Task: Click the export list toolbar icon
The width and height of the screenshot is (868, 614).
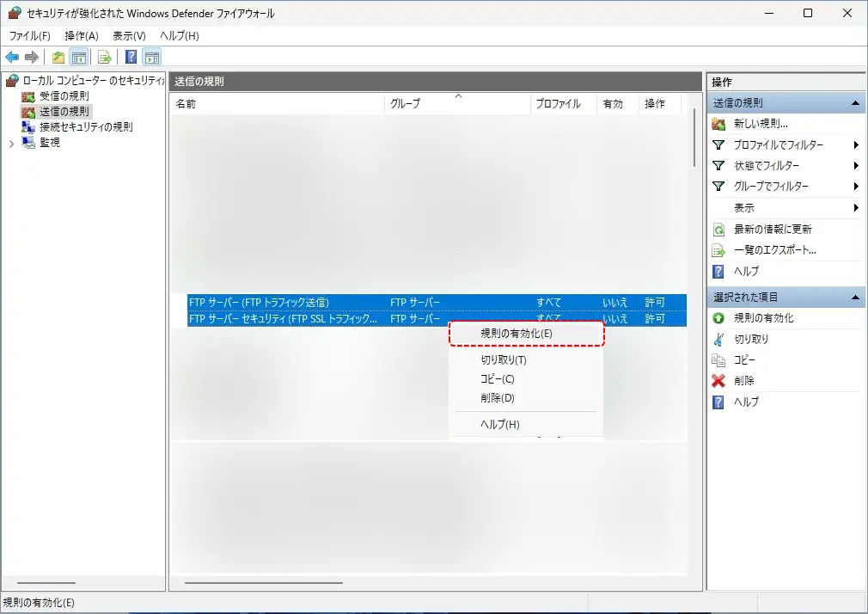Action: tap(105, 58)
